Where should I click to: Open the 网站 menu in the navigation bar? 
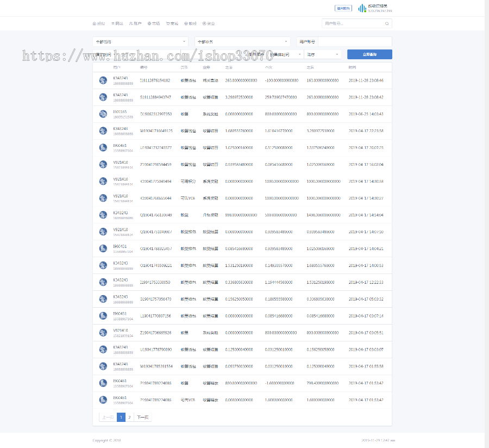click(x=117, y=24)
